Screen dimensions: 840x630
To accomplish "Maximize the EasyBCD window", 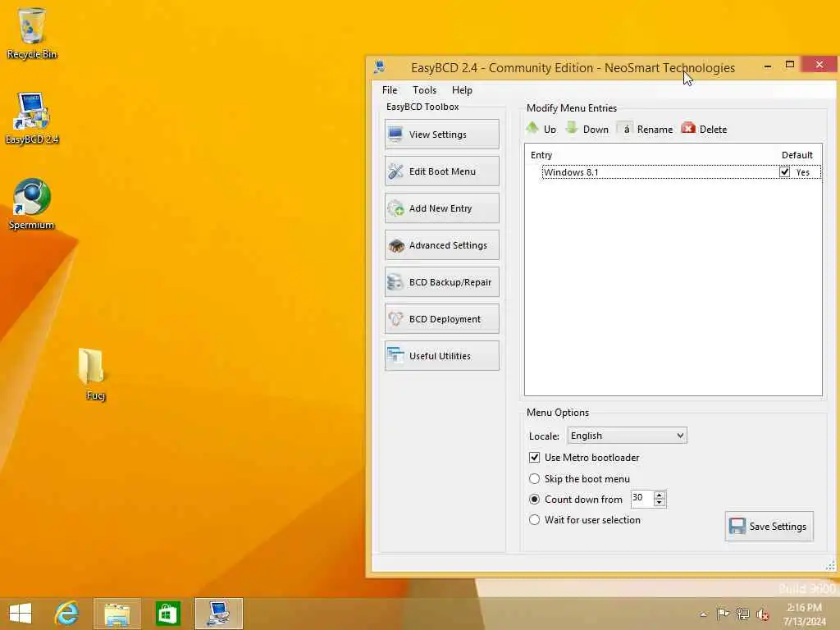I will (x=790, y=65).
